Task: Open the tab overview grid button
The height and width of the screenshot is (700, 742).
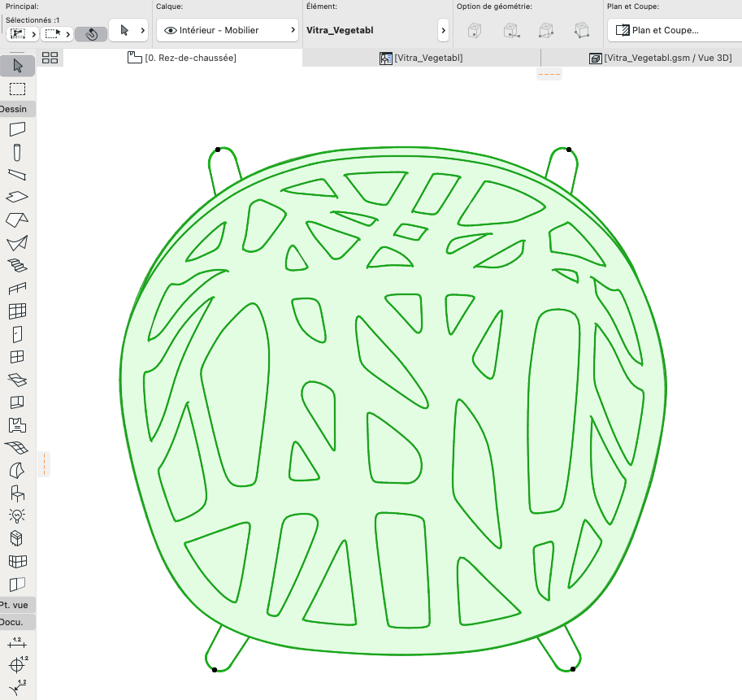Action: (x=50, y=58)
